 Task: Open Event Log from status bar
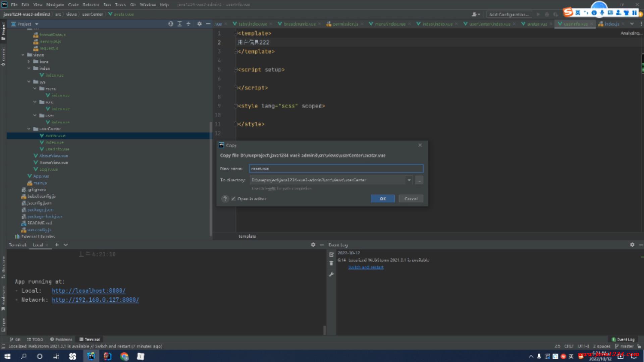(623, 339)
